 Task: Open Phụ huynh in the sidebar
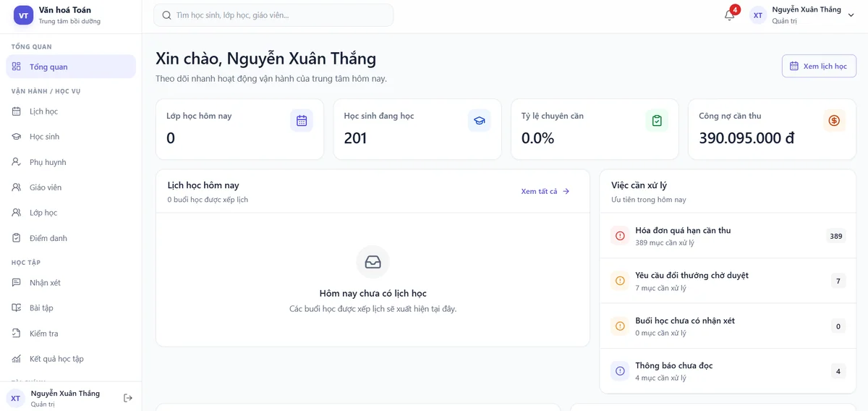71,162
